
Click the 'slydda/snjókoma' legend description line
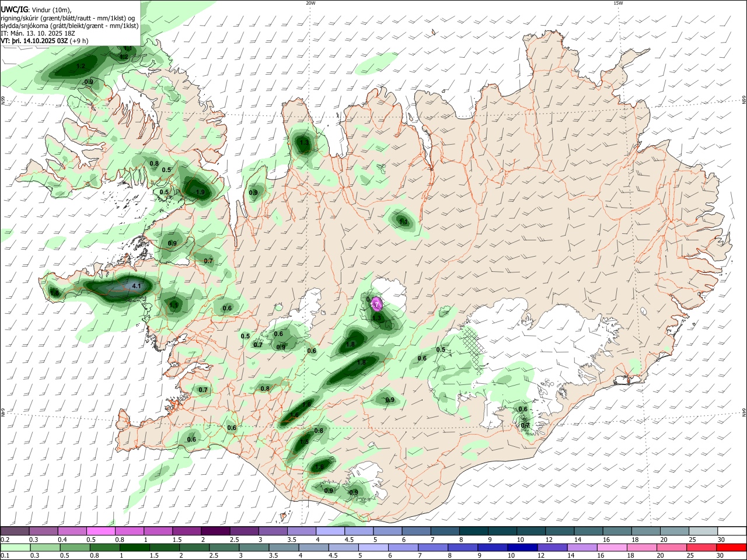point(69,26)
